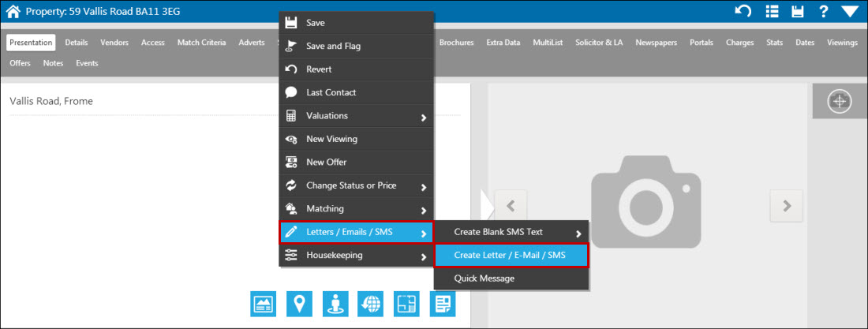This screenshot has height=329, width=868.
Task: Choose Save in the context menu
Action: pos(357,23)
